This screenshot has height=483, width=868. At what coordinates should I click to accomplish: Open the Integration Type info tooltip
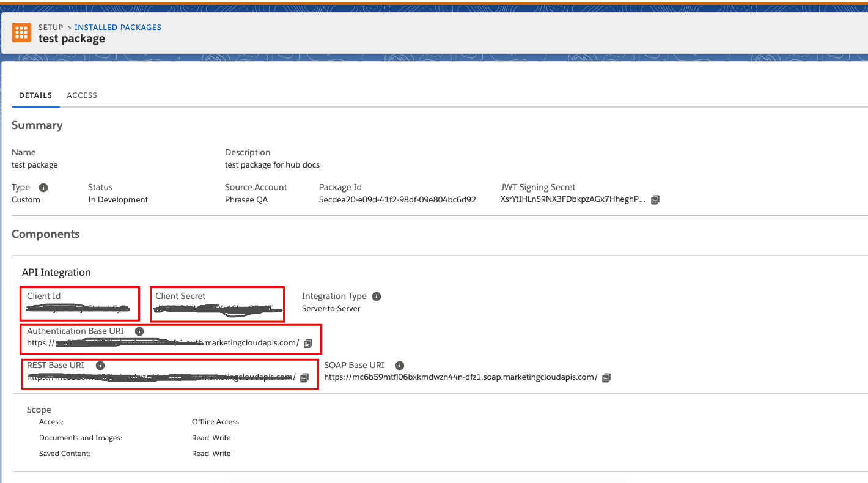click(x=377, y=296)
